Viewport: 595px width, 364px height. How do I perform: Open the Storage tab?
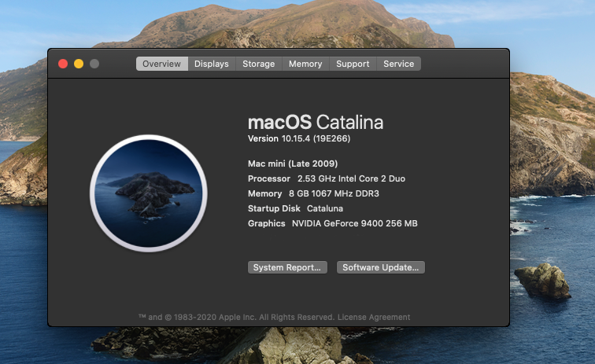pyautogui.click(x=259, y=64)
